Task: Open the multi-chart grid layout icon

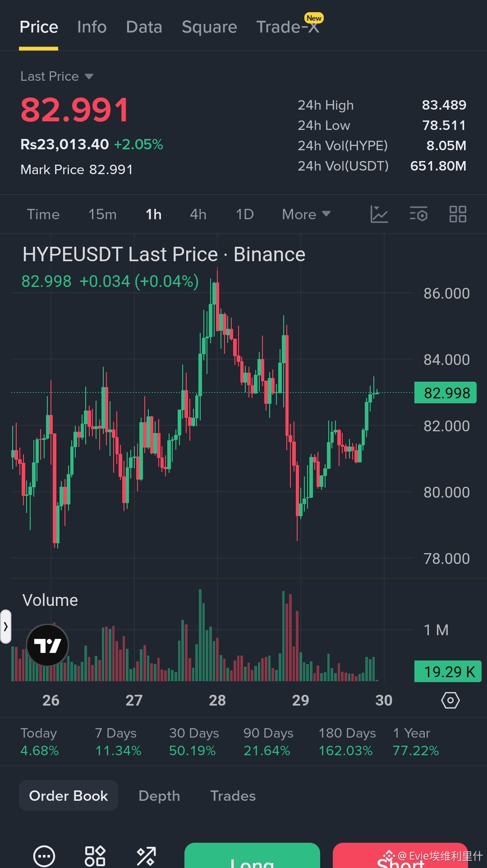Action: [458, 214]
